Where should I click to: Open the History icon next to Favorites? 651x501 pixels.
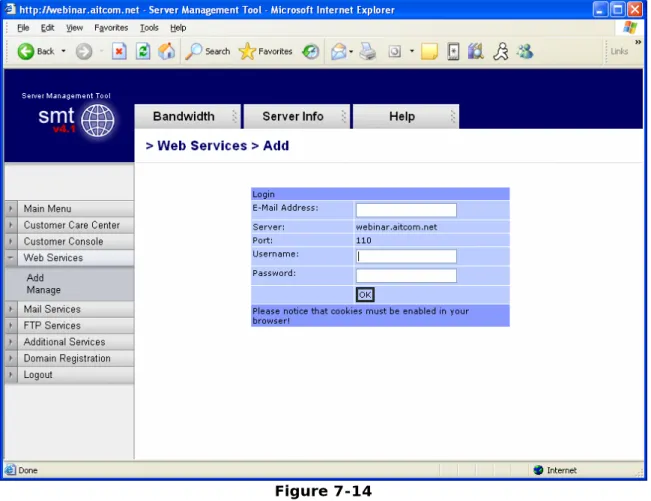(310, 51)
